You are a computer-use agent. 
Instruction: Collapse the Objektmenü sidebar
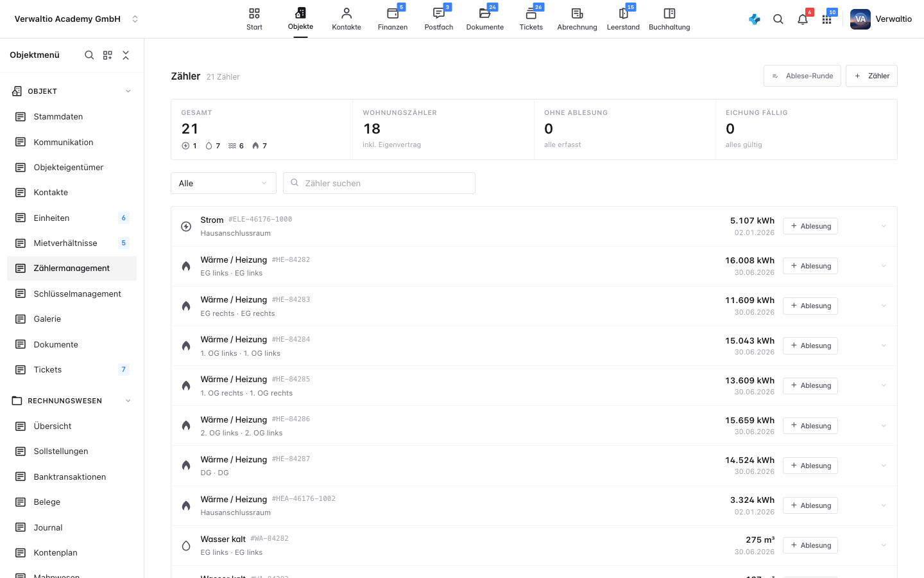126,55
